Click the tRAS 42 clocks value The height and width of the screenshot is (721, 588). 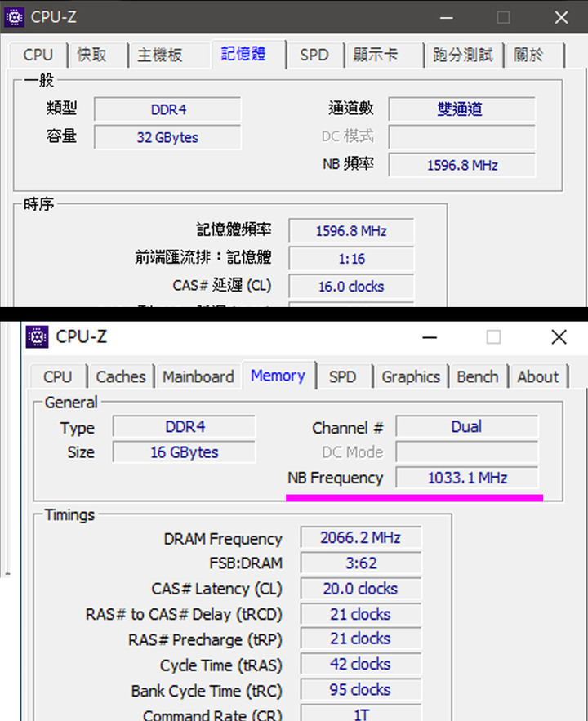(360, 665)
